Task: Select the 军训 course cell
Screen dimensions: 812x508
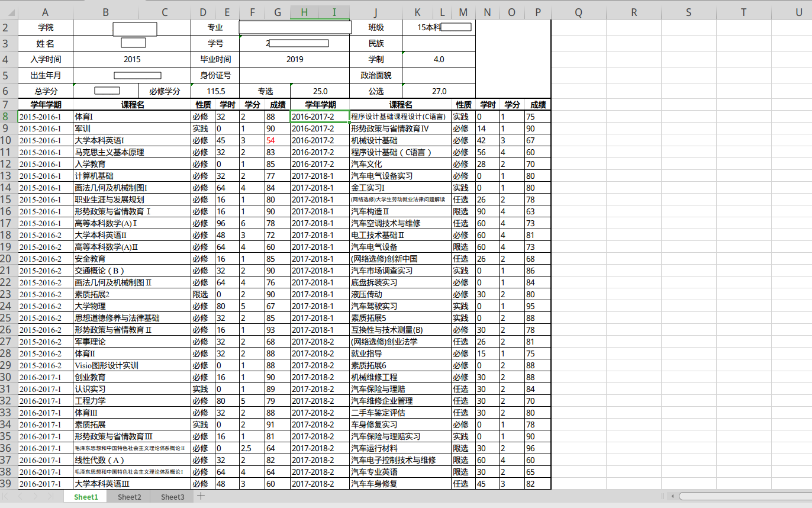Action: (131, 128)
